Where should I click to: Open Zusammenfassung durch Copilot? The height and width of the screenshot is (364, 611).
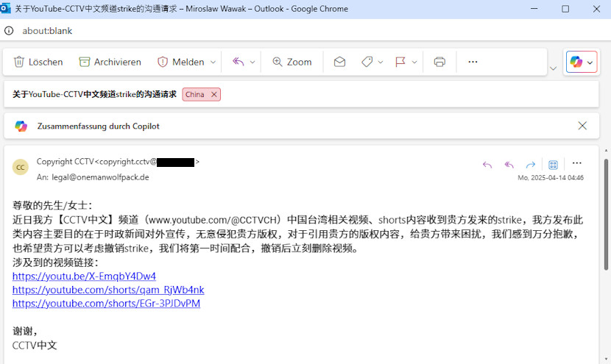point(98,126)
